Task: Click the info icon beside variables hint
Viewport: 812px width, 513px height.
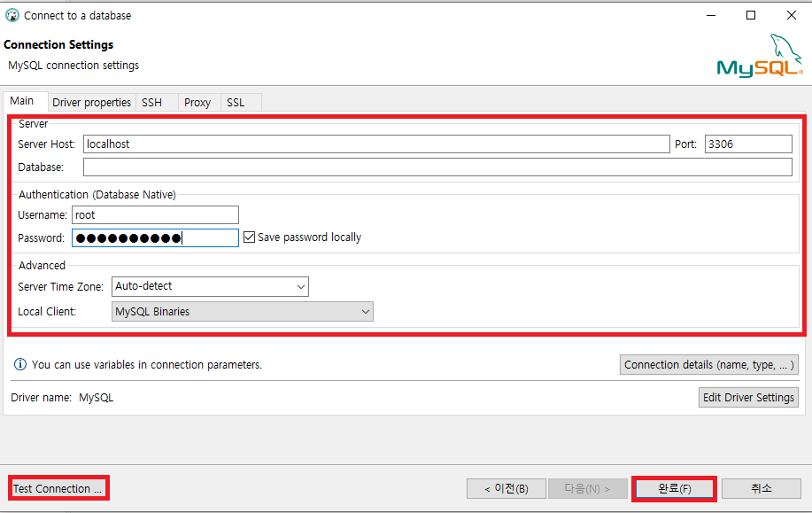Action: pos(20,364)
